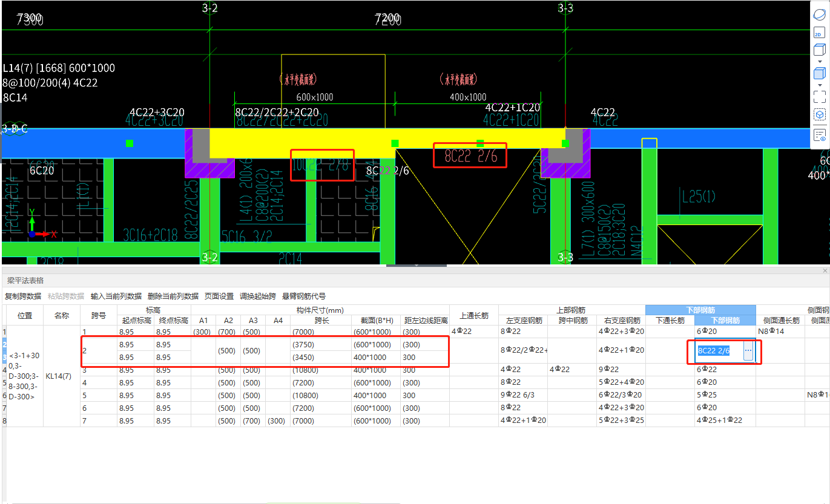Viewport: 830px width, 504px height.
Task: Click 删除当前列数据 button
Action: (173, 296)
